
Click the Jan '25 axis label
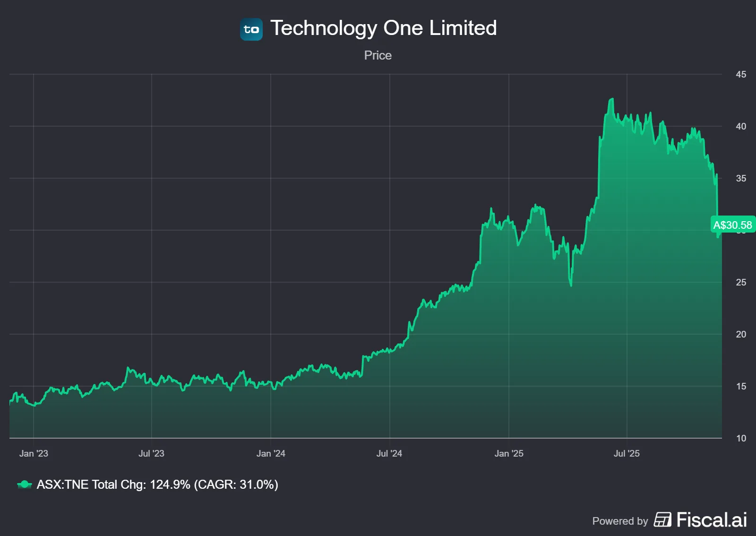pyautogui.click(x=509, y=453)
